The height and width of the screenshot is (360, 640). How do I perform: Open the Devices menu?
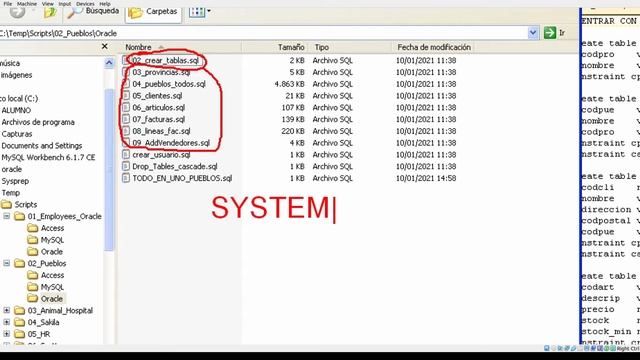(85, 4)
